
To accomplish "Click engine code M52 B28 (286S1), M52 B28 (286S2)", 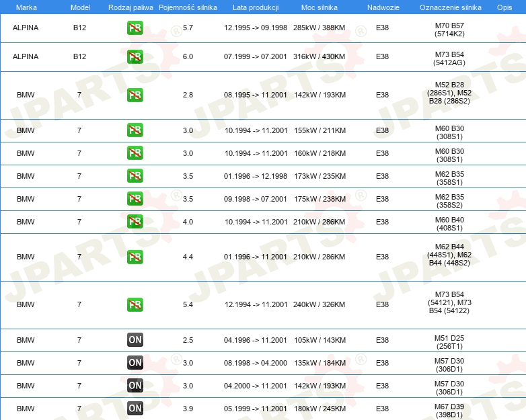I will point(449,93).
